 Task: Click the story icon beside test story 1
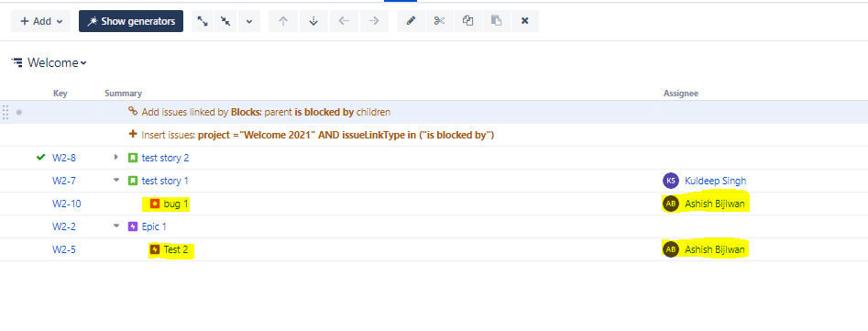[133, 181]
